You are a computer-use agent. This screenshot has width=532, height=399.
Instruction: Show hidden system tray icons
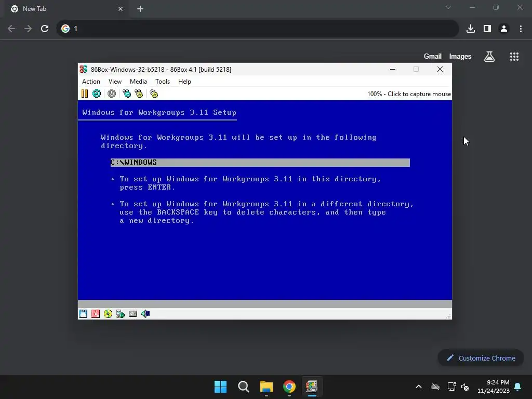(x=419, y=387)
